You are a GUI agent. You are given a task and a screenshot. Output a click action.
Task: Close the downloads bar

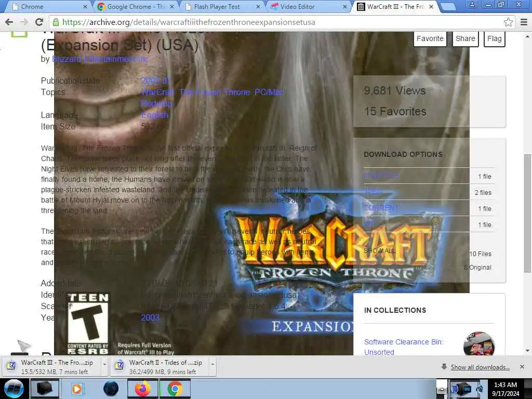point(522,367)
